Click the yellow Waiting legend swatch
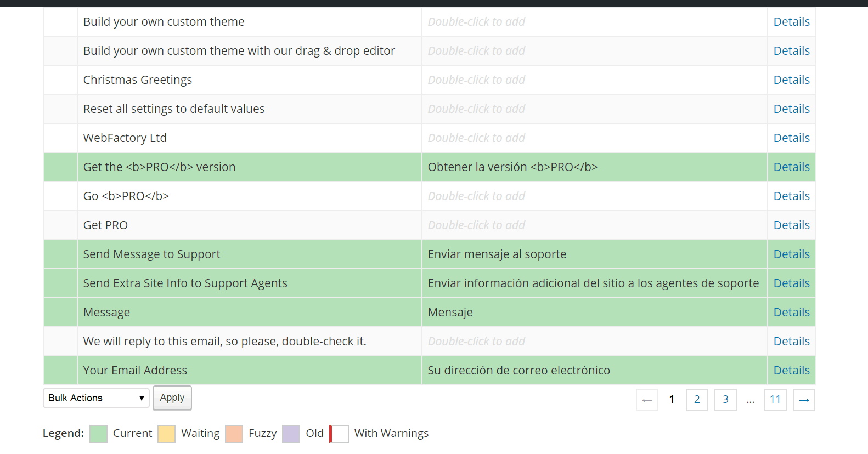This screenshot has height=454, width=868. coord(166,433)
